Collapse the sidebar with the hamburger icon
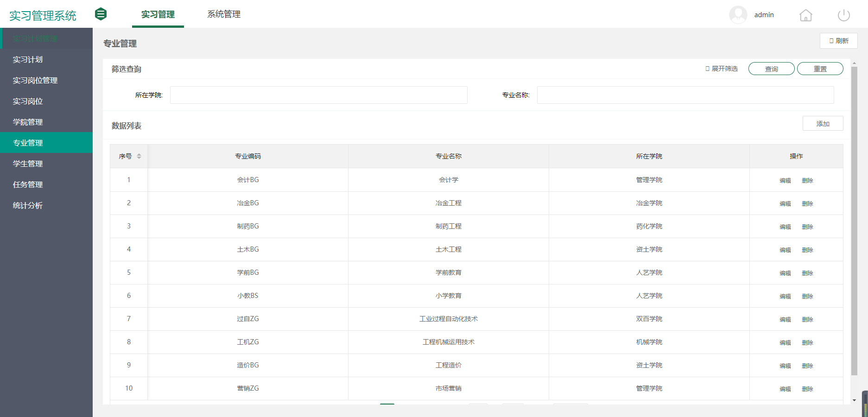Screen dimensions: 868x417 (101, 14)
